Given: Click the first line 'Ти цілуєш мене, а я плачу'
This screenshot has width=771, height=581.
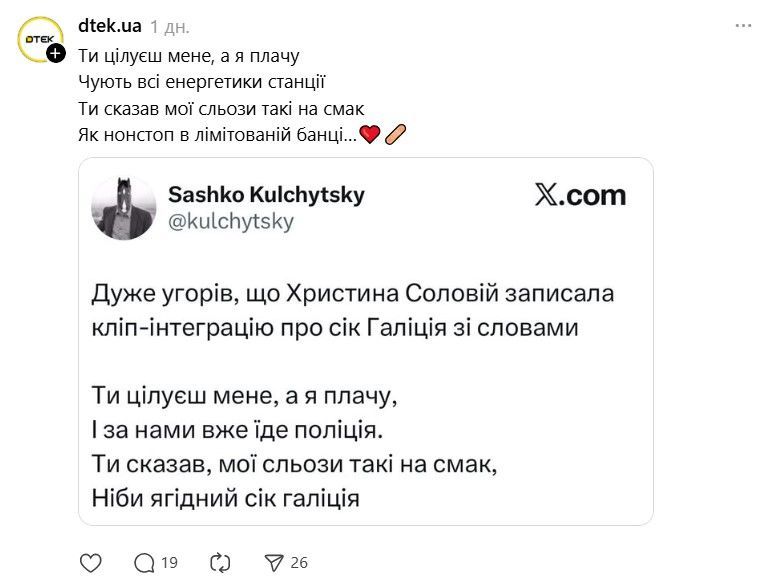Looking at the screenshot, I should click(188, 56).
